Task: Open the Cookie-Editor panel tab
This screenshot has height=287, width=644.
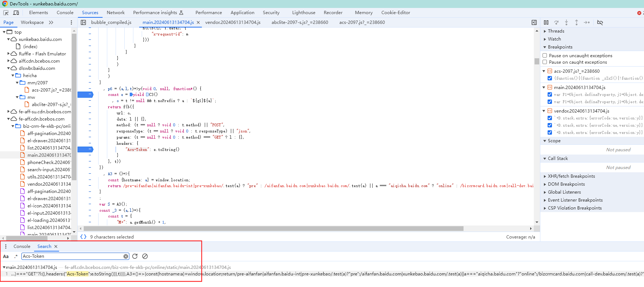Action: [396, 13]
